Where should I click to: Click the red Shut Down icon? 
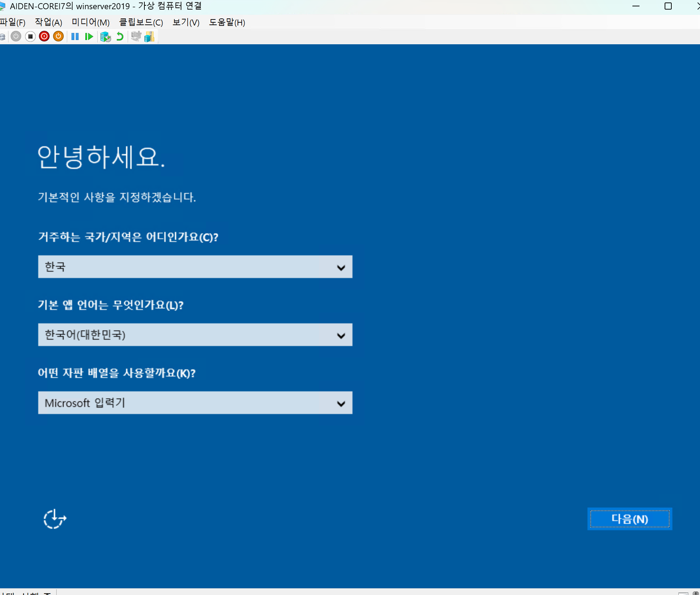click(44, 36)
